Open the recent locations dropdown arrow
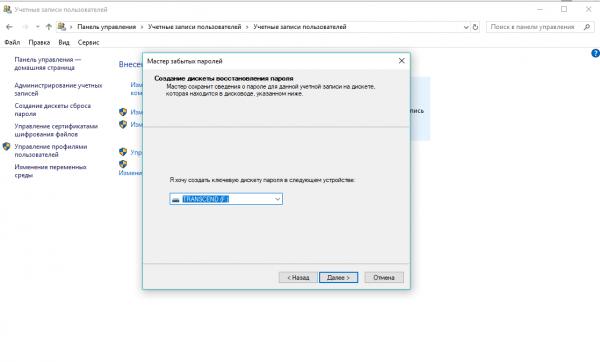Screen dimensions: 600x362 coord(37,27)
